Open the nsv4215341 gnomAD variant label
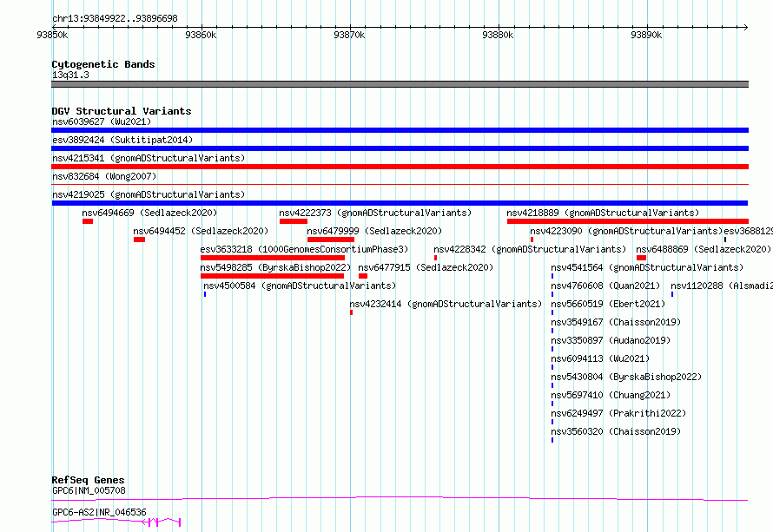The width and height of the screenshot is (773, 532). click(149, 158)
